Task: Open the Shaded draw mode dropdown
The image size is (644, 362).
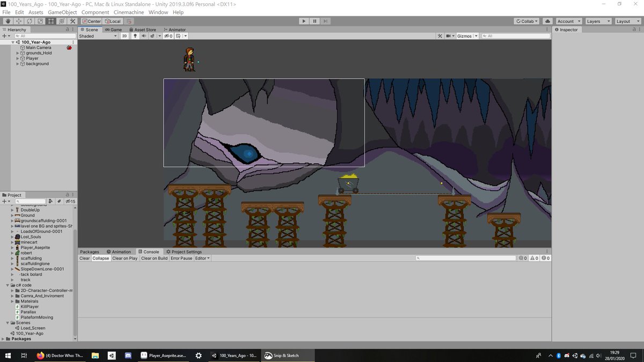Action: pos(98,36)
